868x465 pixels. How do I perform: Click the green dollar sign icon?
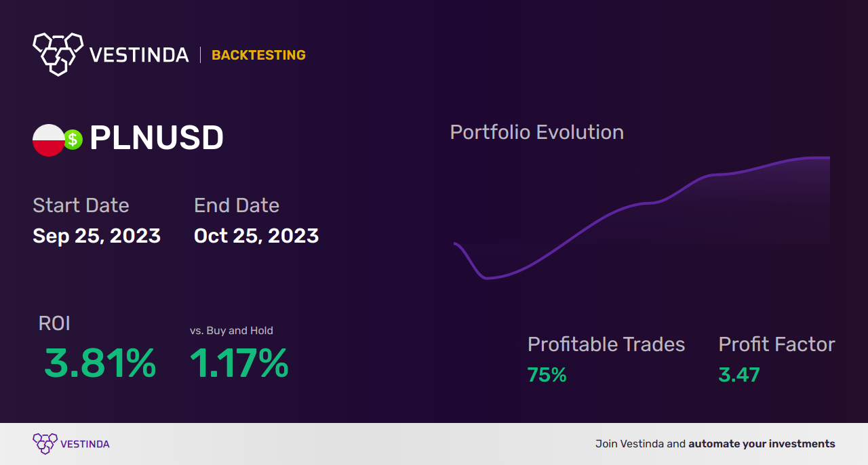click(73, 140)
